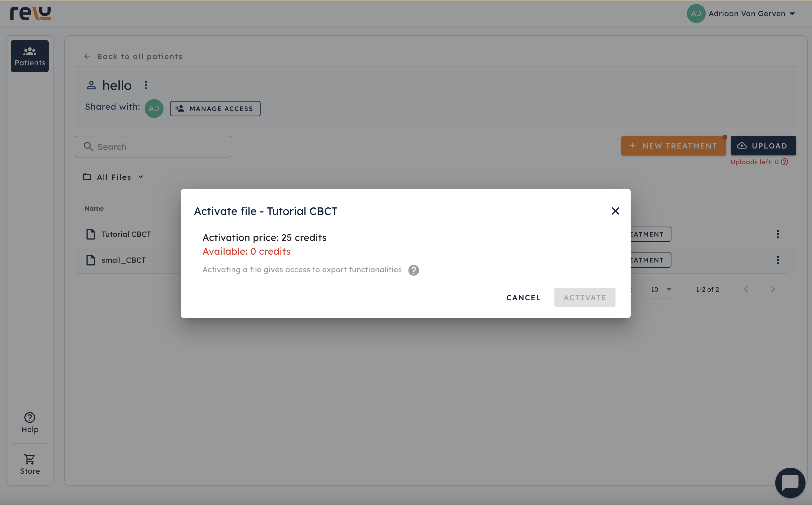Open the small_CBCT row three-dot menu

pos(778,260)
